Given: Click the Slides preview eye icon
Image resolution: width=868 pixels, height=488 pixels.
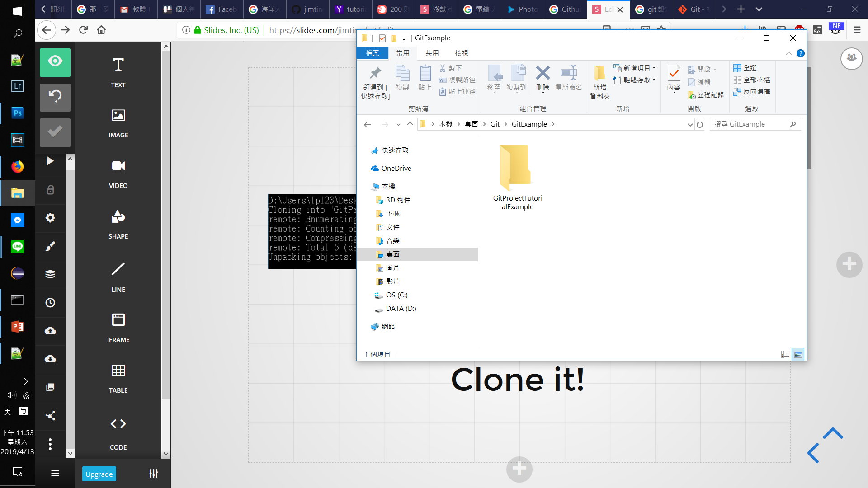Looking at the screenshot, I should coord(55,62).
